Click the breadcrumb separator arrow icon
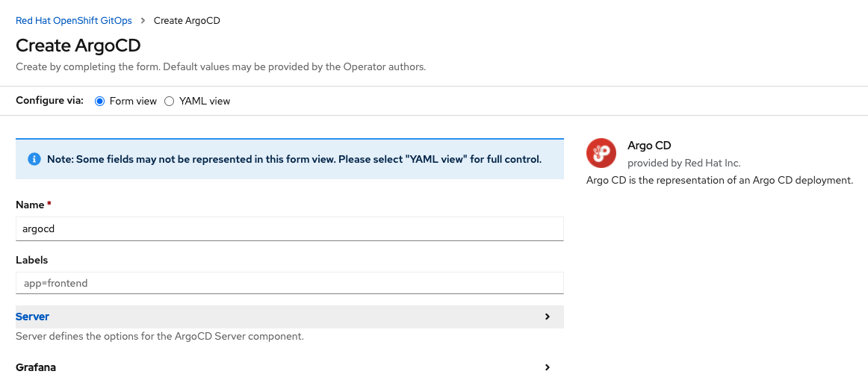This screenshot has width=868, height=380. (143, 21)
